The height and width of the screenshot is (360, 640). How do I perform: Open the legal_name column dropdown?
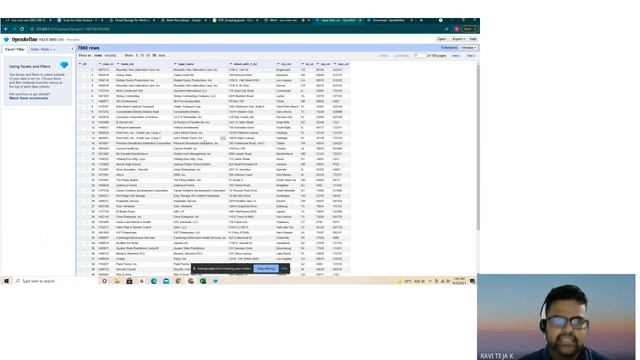tap(175, 64)
